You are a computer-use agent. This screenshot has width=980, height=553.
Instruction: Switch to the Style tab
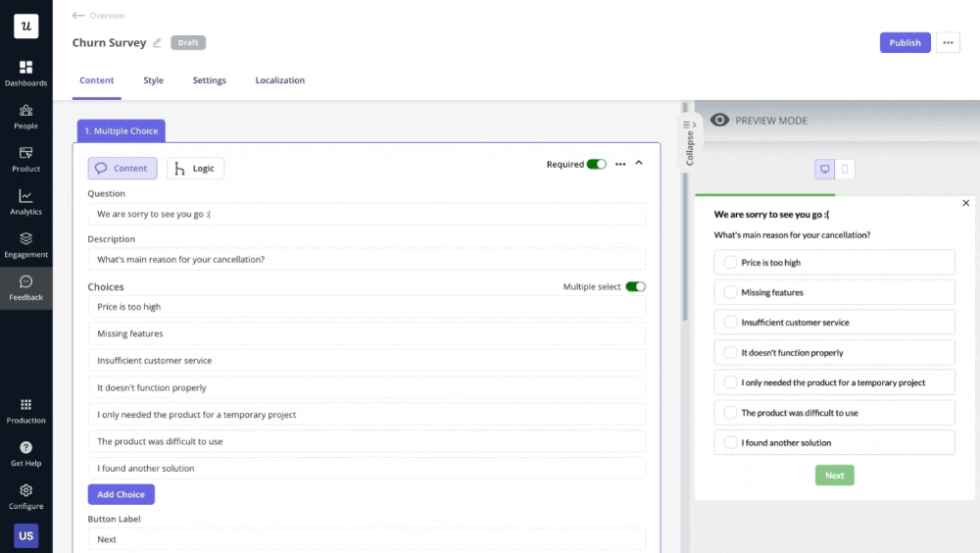pos(153,80)
